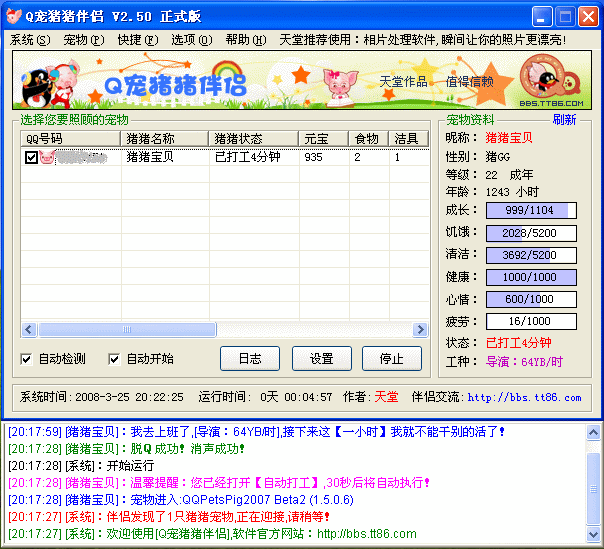The width and height of the screenshot is (604, 549).
Task: Click the 1243 小时 age value
Action: click(x=512, y=192)
